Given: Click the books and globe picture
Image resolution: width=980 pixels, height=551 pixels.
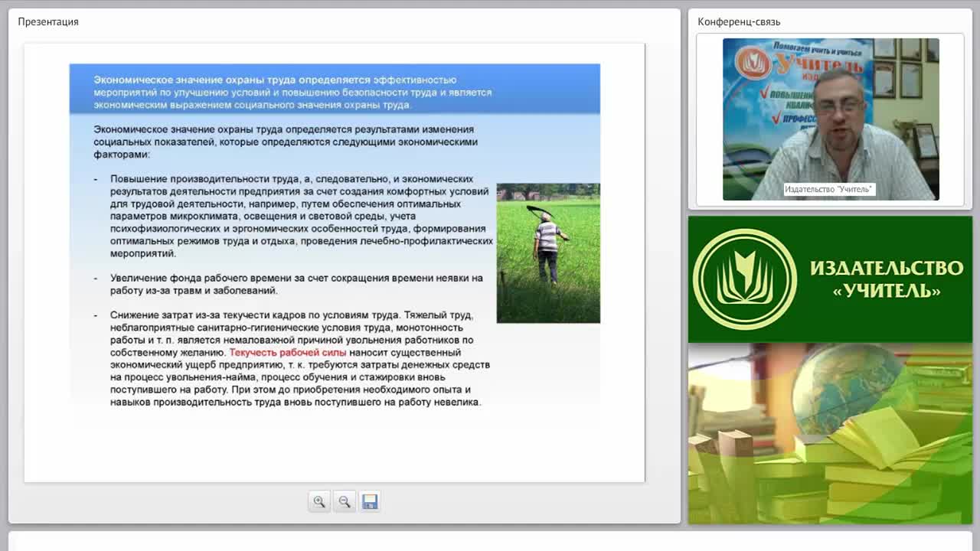Looking at the screenshot, I should tap(830, 434).
